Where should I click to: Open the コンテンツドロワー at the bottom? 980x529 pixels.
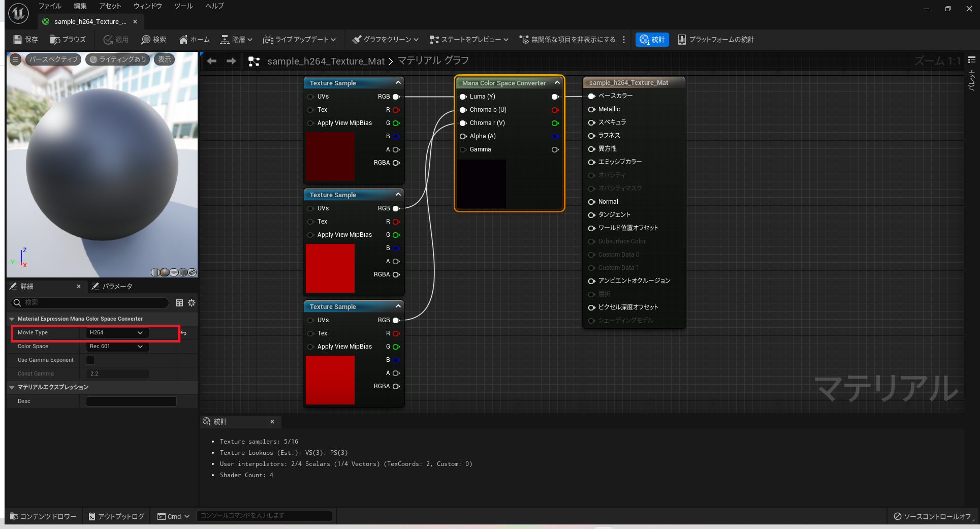[x=43, y=516]
